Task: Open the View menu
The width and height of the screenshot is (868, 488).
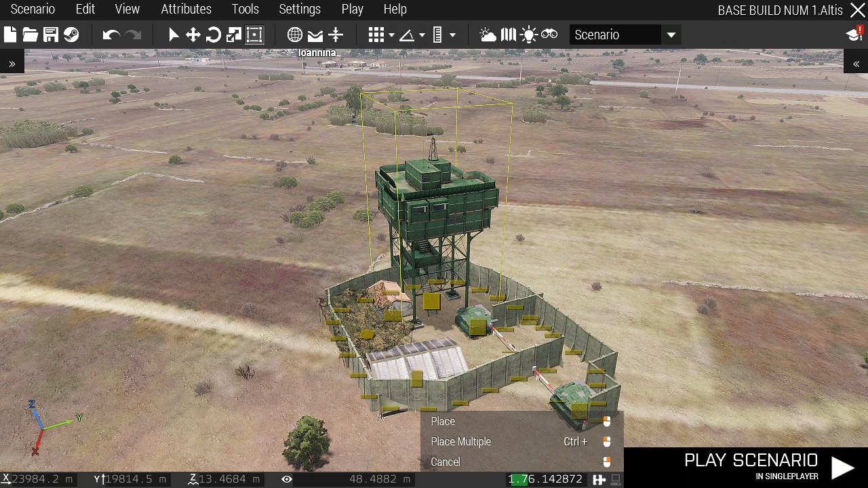Action: (127, 9)
